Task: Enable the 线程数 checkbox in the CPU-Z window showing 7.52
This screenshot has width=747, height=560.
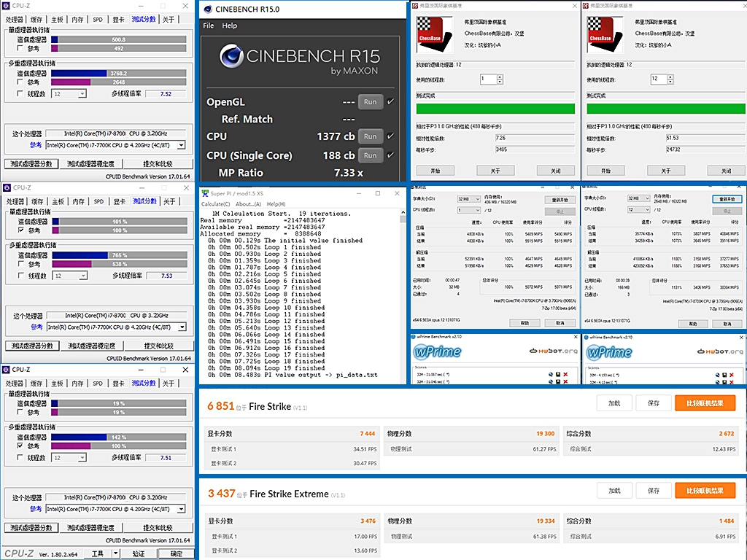Action: click(x=20, y=93)
